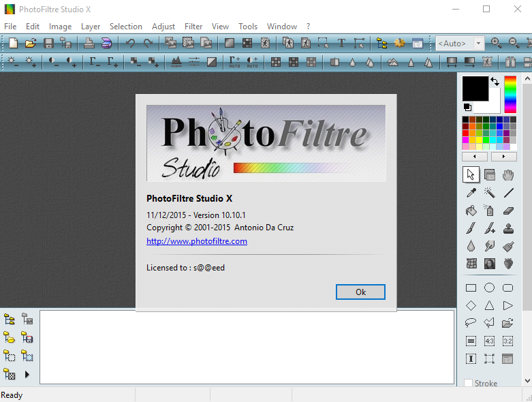
Task: Select the Magic Wand tool
Action: 489,193
